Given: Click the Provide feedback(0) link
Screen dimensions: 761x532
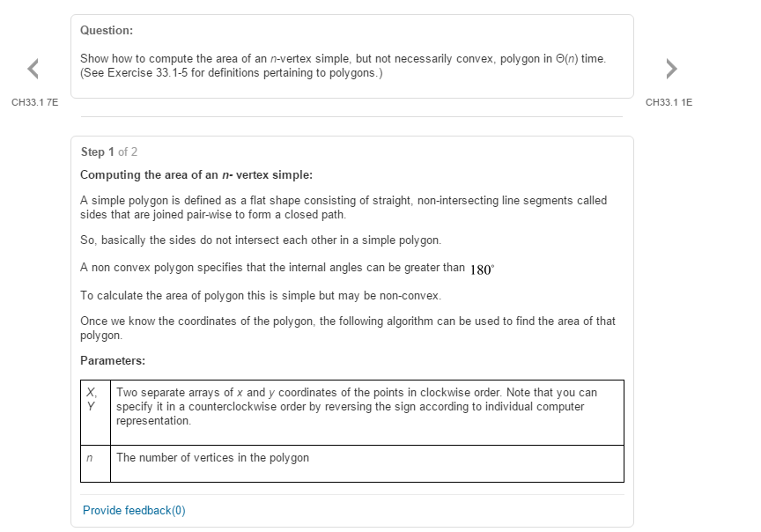Looking at the screenshot, I should point(134,510).
